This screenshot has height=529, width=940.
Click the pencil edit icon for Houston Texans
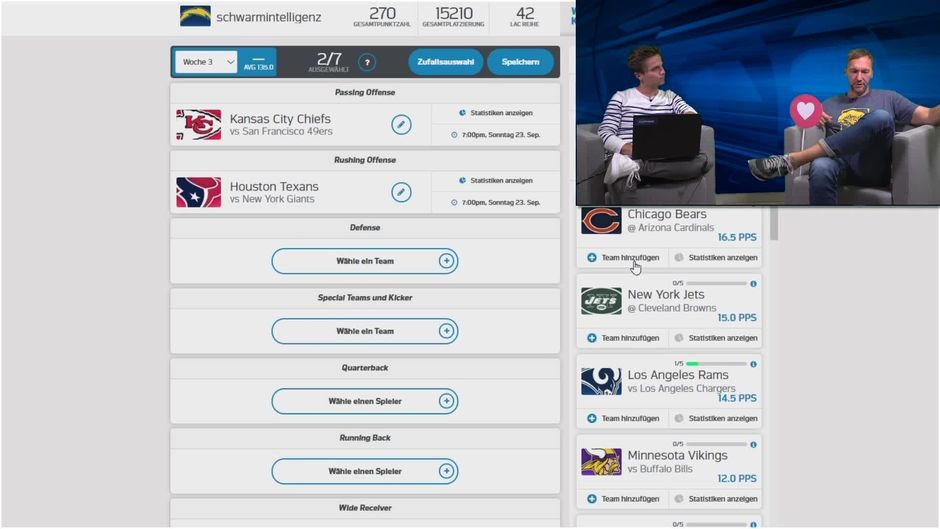click(401, 192)
